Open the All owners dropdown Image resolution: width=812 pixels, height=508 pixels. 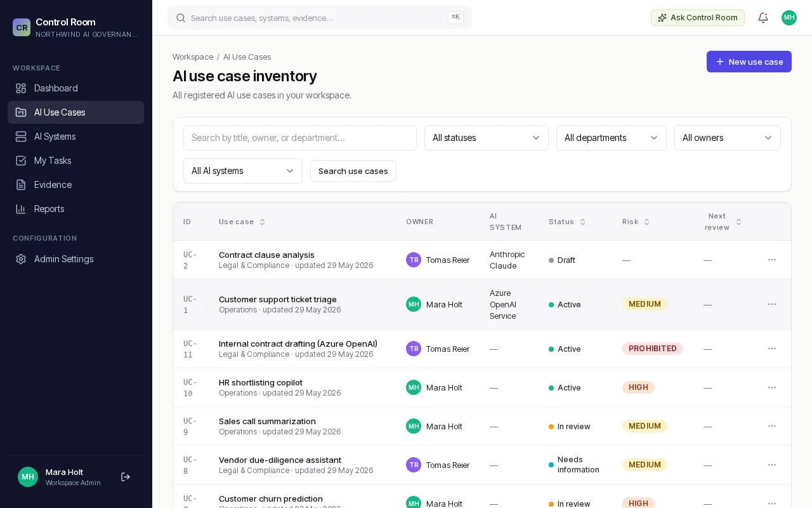(x=728, y=138)
